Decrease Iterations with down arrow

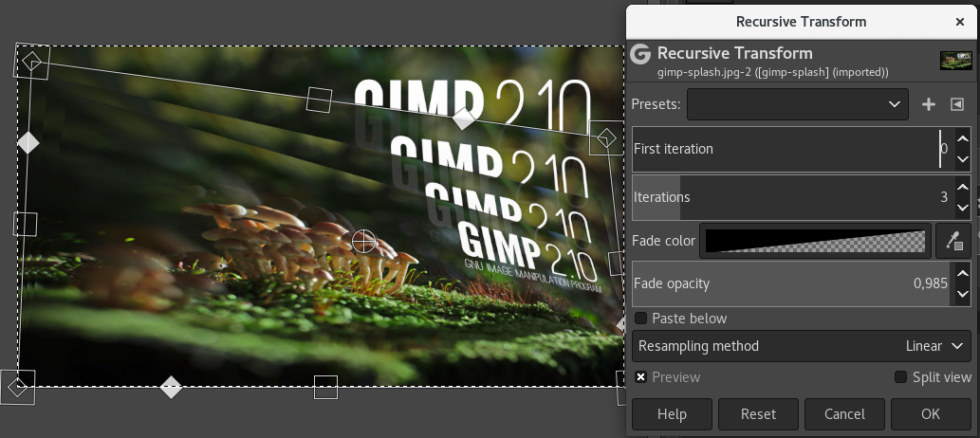[x=963, y=208]
